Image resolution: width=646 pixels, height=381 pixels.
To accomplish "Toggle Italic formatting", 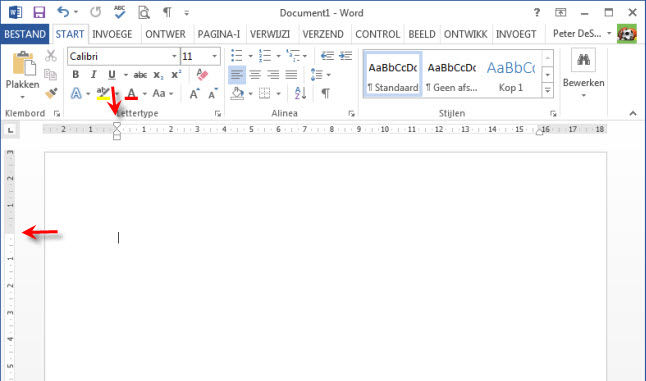I will 94,75.
